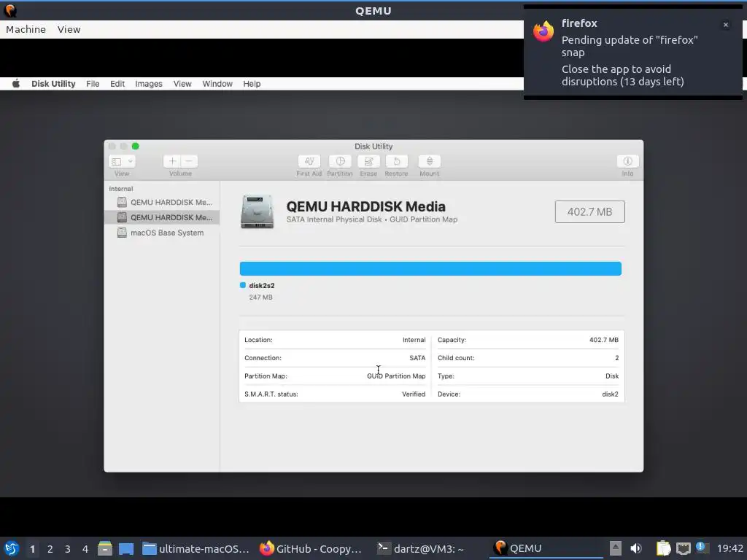This screenshot has width=747, height=560.
Task: Open the Help menu
Action: click(x=252, y=84)
